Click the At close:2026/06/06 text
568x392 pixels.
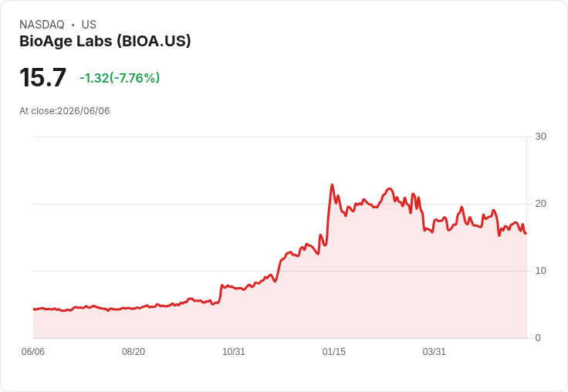[65, 111]
